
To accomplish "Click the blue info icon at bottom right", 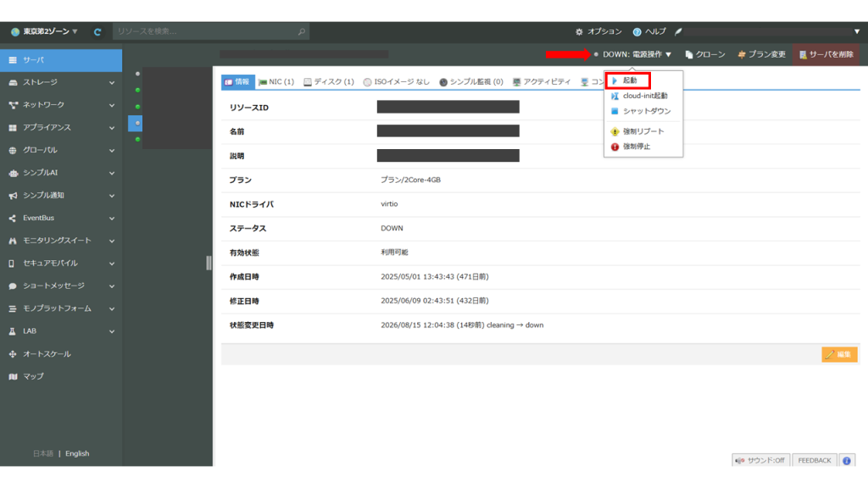I will pyautogui.click(x=847, y=460).
